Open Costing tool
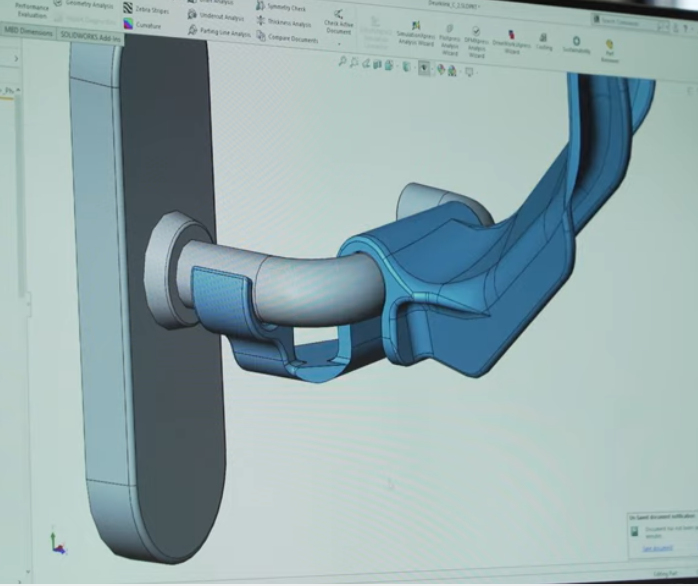 click(x=544, y=42)
